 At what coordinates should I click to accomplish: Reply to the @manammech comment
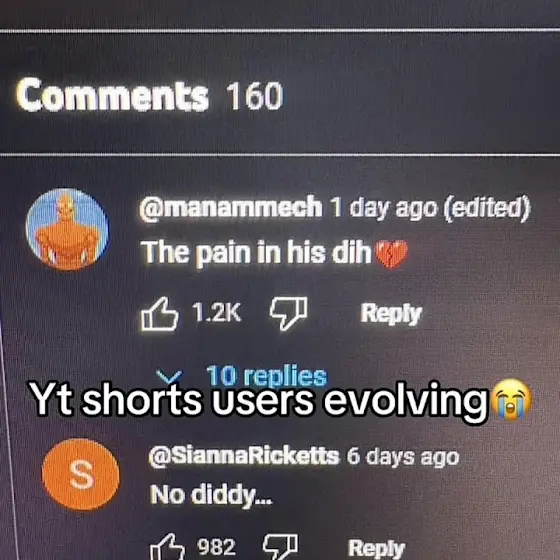[x=391, y=314]
